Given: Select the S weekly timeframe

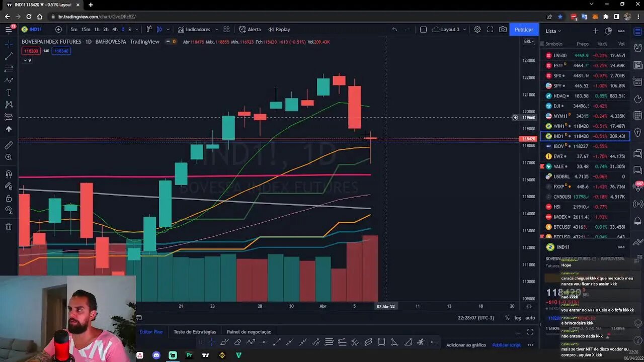Looking at the screenshot, I should (x=129, y=29).
